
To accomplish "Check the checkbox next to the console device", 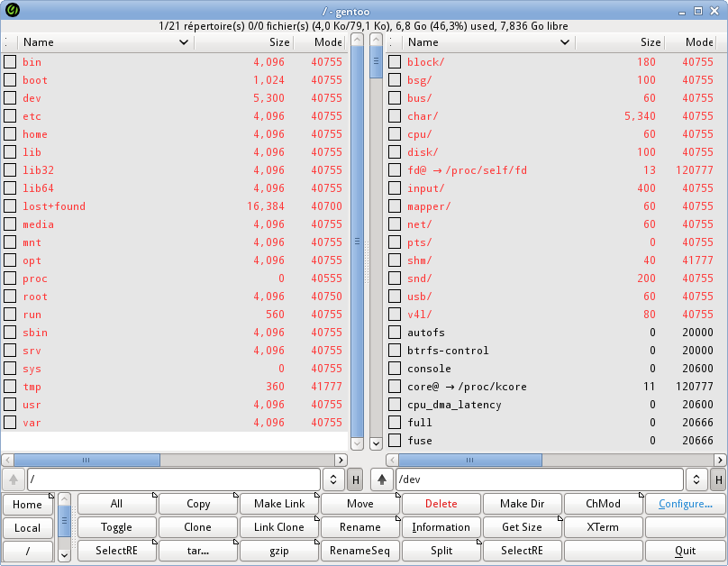I will (394, 369).
